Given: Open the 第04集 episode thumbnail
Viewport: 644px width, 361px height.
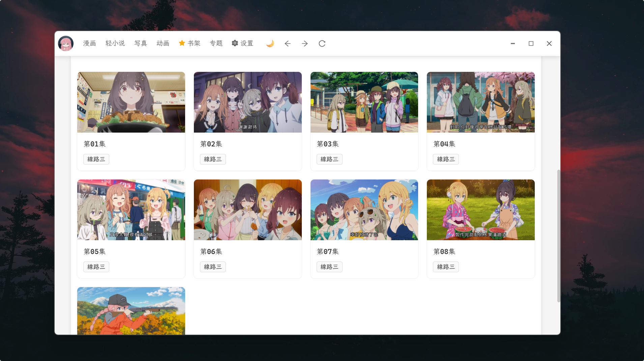Looking at the screenshot, I should tap(481, 102).
